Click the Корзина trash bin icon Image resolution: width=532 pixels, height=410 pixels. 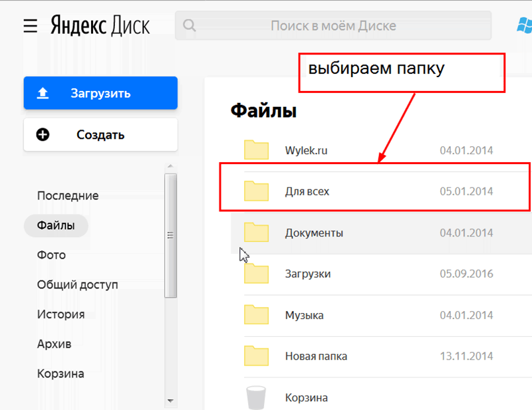tap(256, 397)
